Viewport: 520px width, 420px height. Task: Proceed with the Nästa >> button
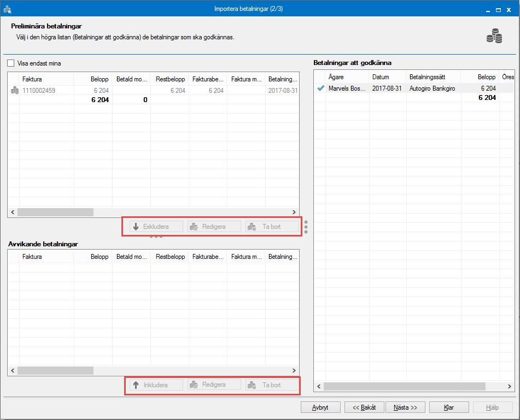405,407
